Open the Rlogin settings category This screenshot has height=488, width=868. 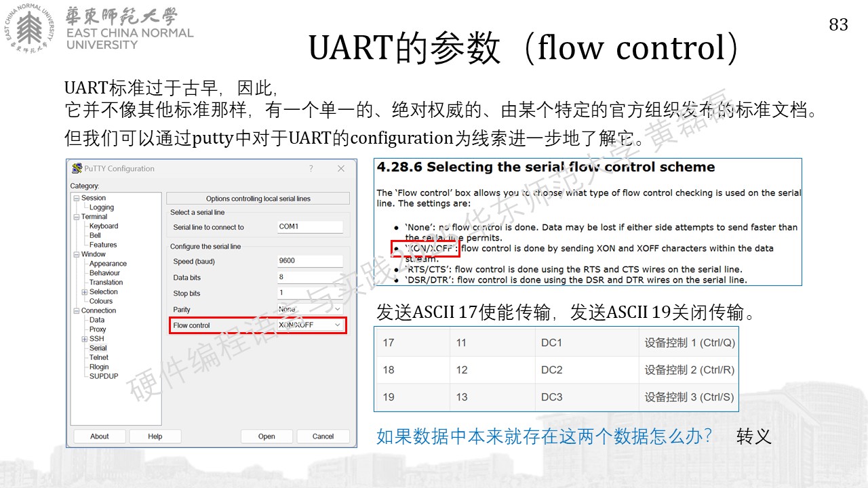coord(99,367)
